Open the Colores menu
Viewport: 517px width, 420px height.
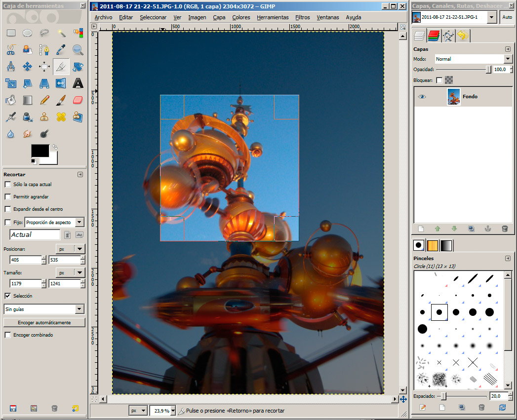tap(241, 17)
